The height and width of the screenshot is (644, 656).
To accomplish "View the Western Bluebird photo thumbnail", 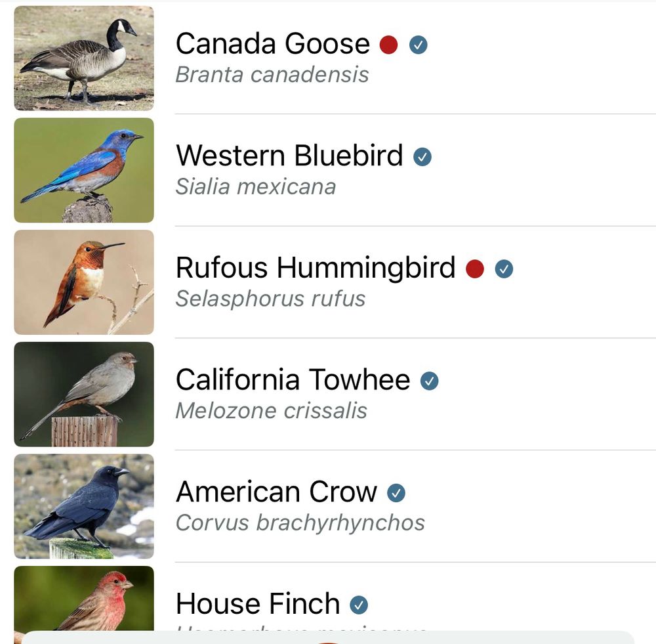I will [84, 170].
